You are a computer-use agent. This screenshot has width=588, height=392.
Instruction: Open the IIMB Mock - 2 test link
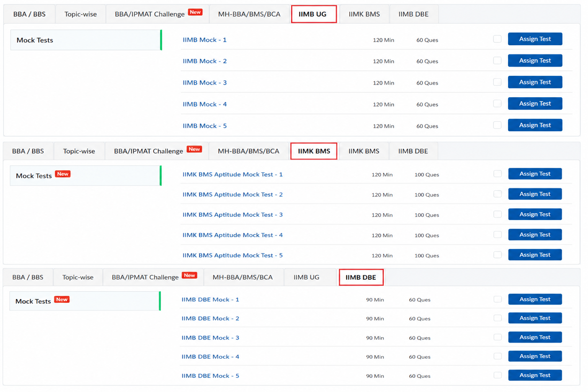tap(204, 61)
